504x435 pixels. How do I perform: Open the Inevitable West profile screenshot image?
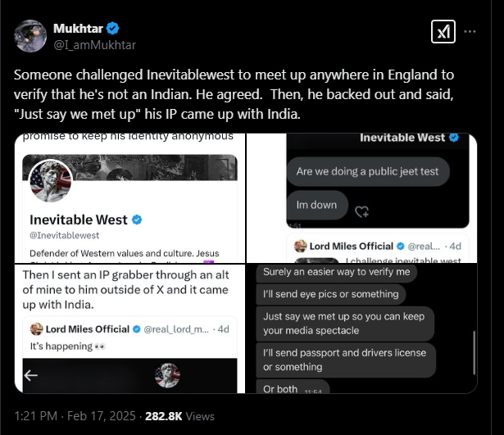pyautogui.click(x=130, y=196)
